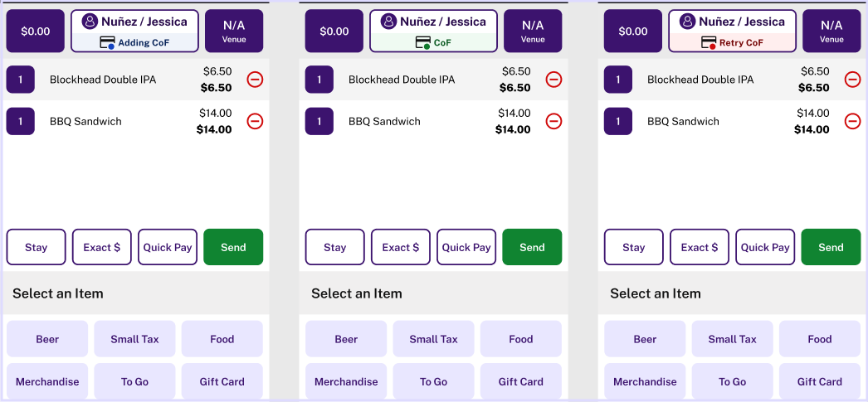The image size is (868, 402).
Task: Remove Blockhead Double IPA in Adding CoF panel
Action: (x=255, y=80)
